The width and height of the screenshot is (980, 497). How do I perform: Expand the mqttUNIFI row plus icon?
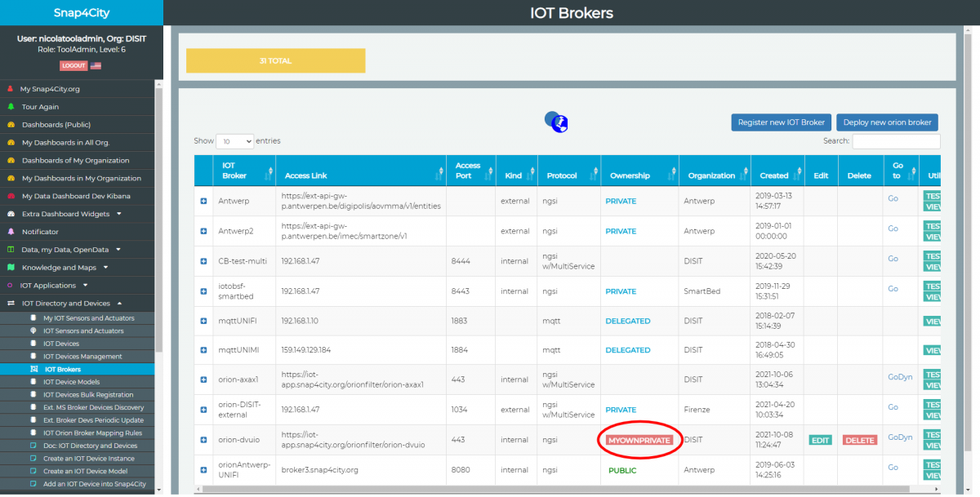(203, 321)
